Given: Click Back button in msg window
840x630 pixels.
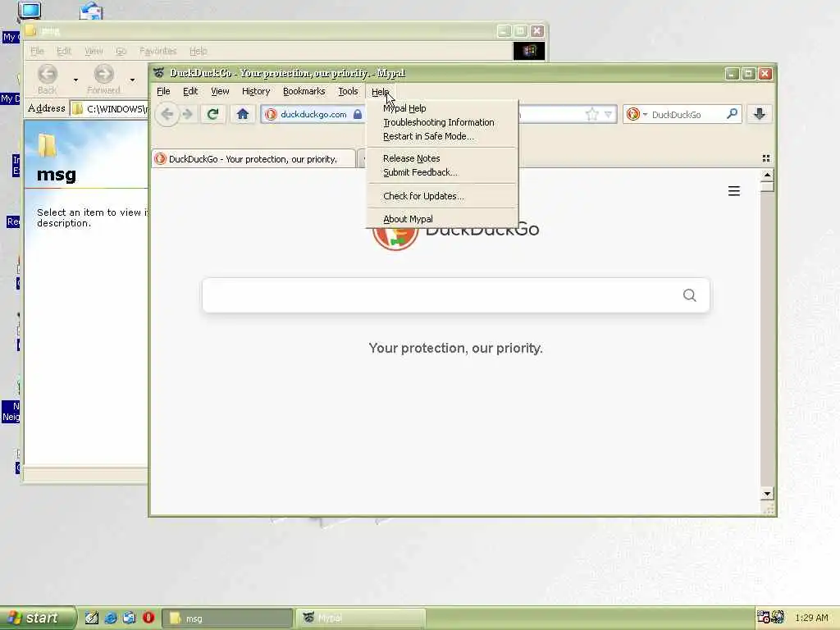Looking at the screenshot, I should (47, 80).
